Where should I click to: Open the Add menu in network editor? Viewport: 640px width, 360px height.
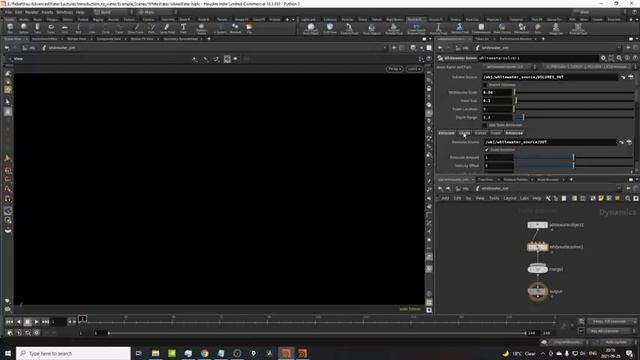pyautogui.click(x=445, y=198)
